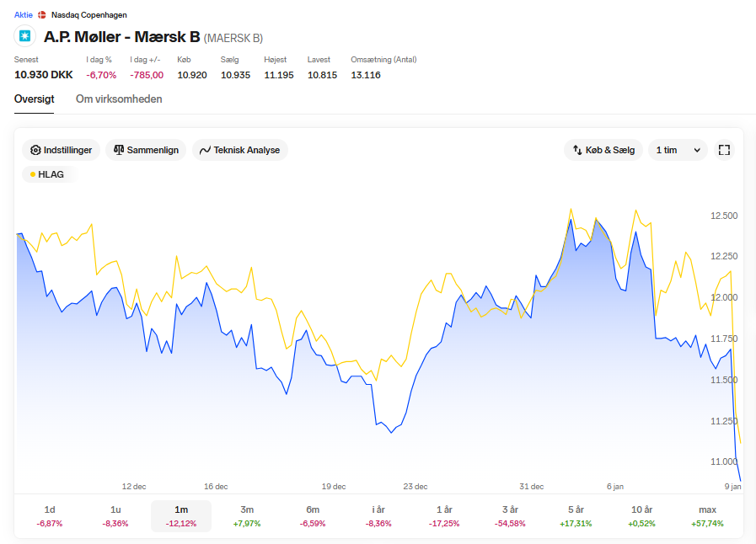Click the 6 jan date axis label
Image resolution: width=756 pixels, height=544 pixels.
(614, 486)
